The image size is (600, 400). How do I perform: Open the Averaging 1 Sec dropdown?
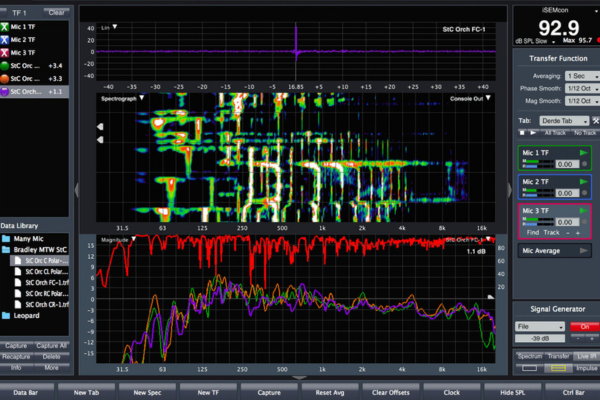(x=582, y=76)
